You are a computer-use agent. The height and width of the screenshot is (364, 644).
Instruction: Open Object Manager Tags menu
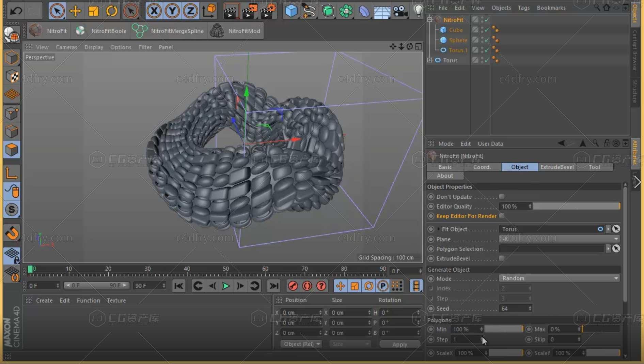point(523,7)
